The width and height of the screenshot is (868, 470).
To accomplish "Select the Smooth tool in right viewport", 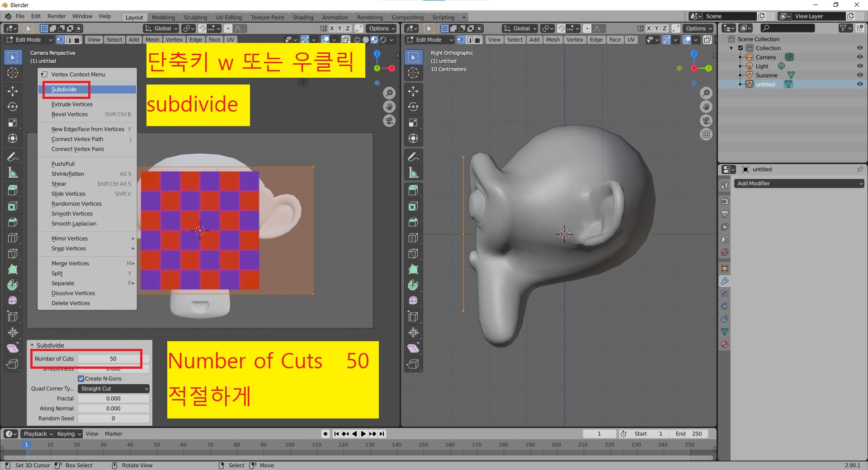I will pos(413,301).
